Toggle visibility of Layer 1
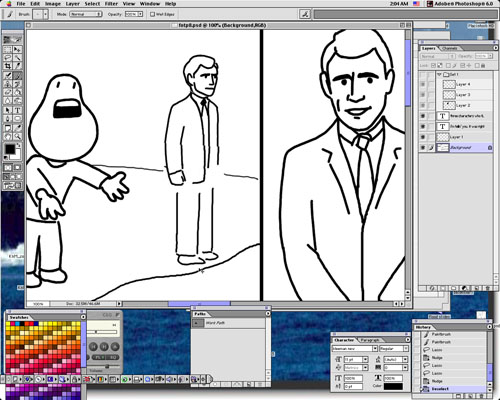This screenshot has height=400, width=500. 423,137
